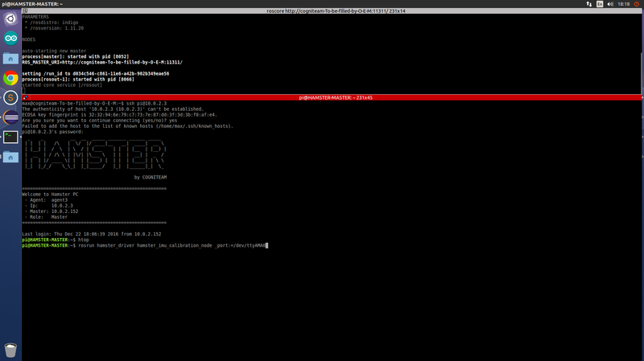Click the 'auto-starting new master' line
Image resolution: width=644 pixels, height=361 pixels.
pyautogui.click(x=54, y=51)
